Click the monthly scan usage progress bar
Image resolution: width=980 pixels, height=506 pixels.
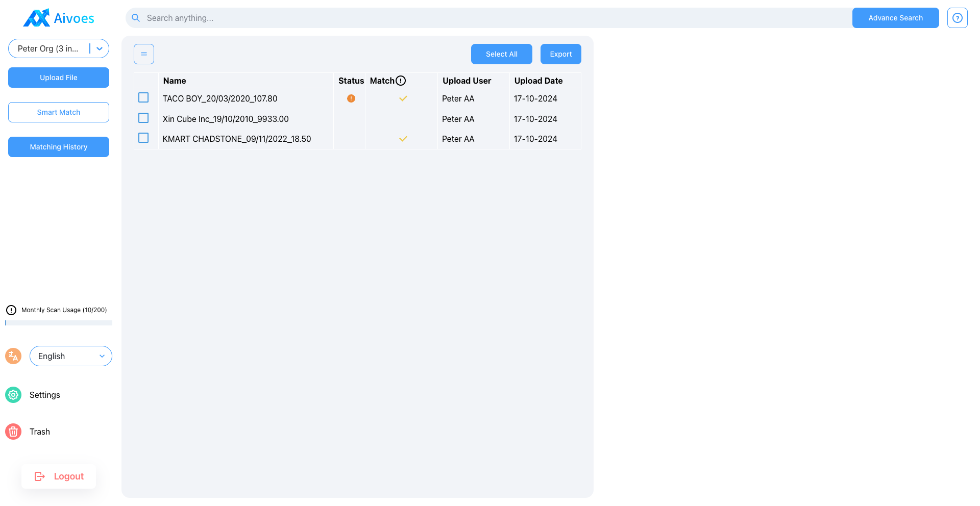(59, 323)
